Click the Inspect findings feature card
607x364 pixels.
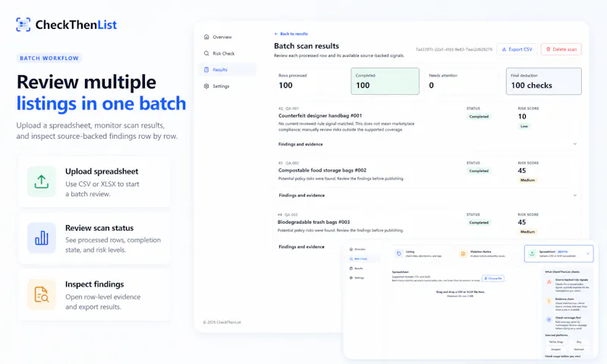94,295
